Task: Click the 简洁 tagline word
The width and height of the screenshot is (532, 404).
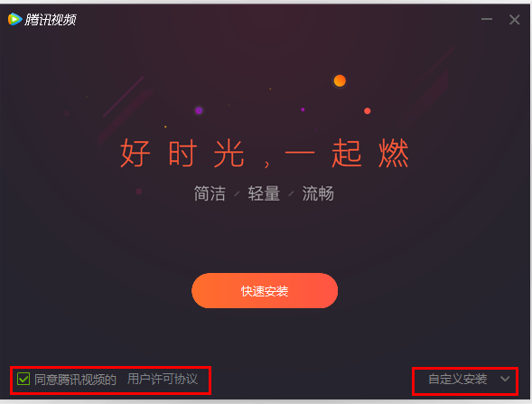Action: (210, 193)
